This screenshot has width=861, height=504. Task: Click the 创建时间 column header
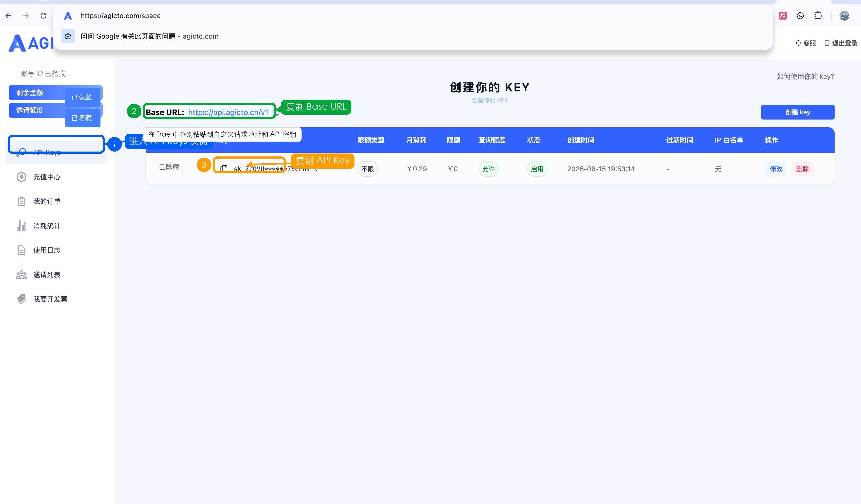[x=581, y=140]
